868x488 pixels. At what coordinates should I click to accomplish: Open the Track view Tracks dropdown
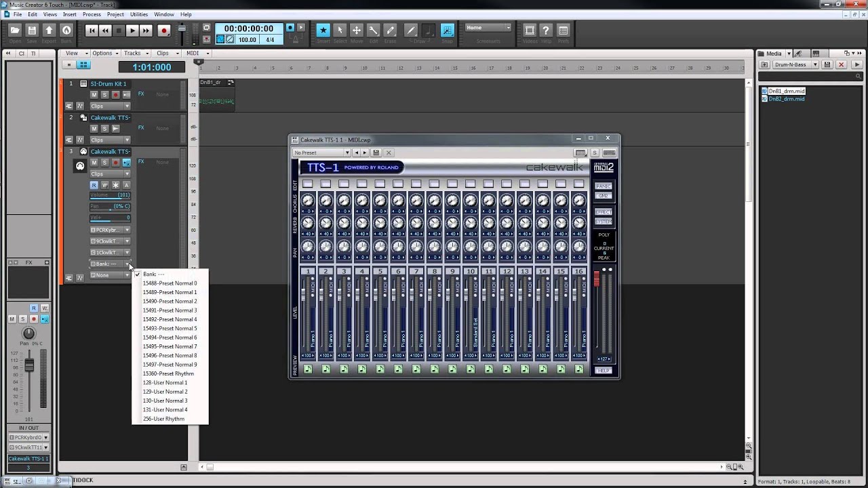tap(134, 53)
